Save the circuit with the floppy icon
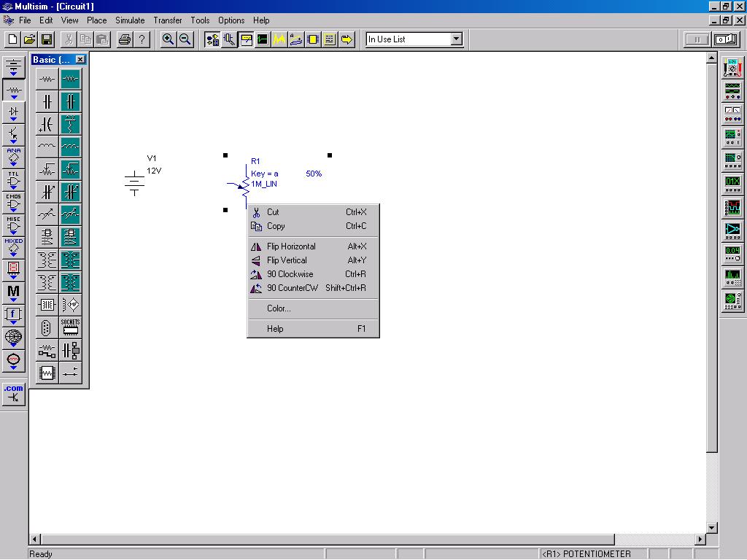The image size is (747, 560). 47,39
